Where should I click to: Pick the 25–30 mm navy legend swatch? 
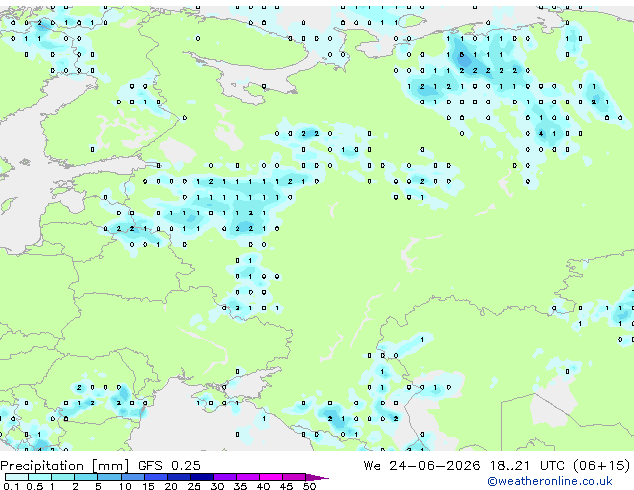201,477
